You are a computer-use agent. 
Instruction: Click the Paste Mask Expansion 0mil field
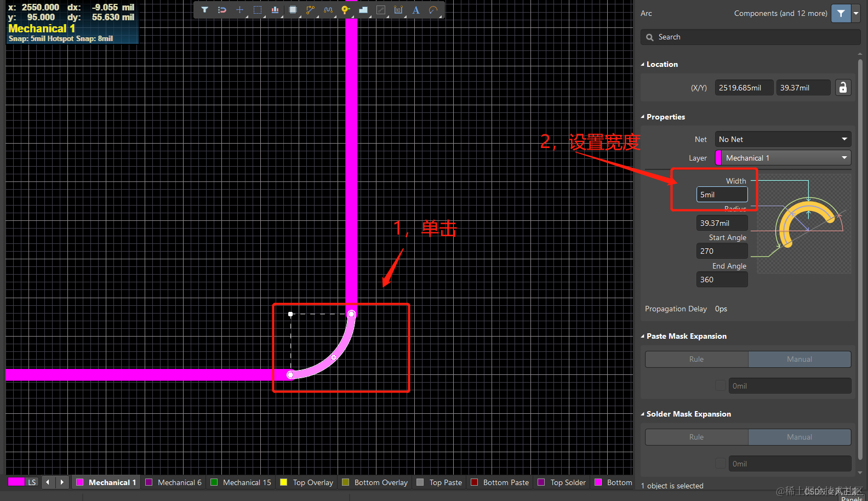coord(790,386)
